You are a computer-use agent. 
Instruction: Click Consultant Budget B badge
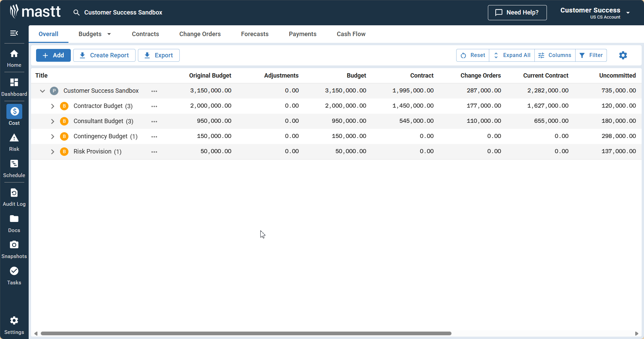pos(64,121)
